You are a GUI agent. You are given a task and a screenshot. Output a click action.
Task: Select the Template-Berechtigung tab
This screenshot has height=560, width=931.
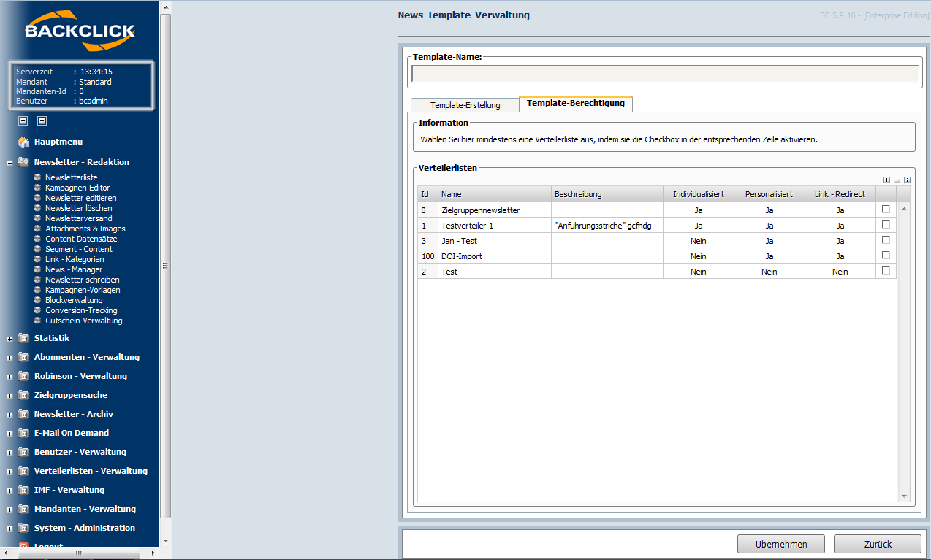point(576,104)
